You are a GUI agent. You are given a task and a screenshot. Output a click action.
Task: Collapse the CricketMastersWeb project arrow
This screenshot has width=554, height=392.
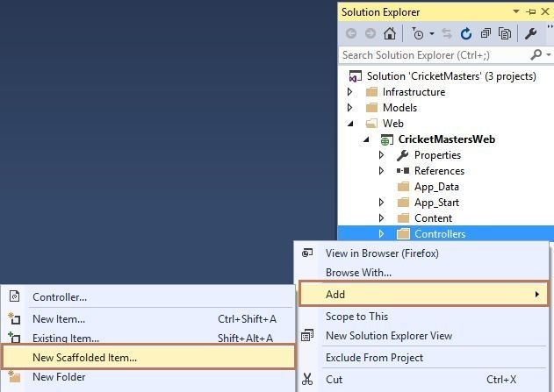[x=366, y=139]
